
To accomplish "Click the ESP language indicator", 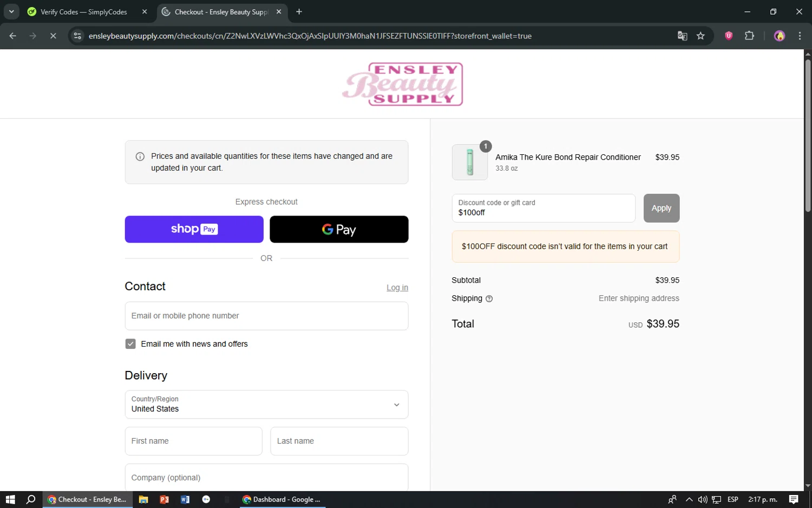I will pyautogui.click(x=733, y=499).
